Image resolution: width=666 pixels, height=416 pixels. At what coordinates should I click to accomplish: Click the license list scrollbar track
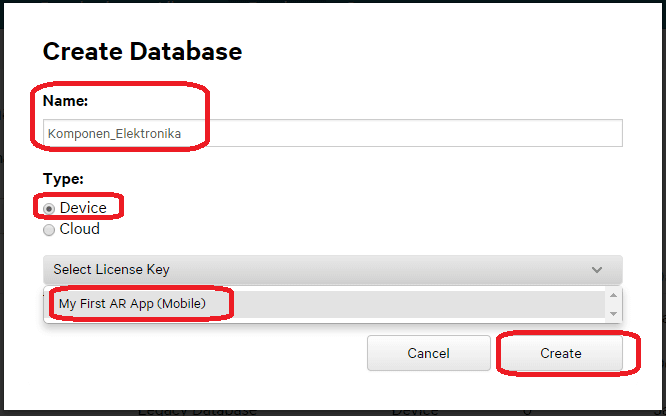tap(614, 303)
